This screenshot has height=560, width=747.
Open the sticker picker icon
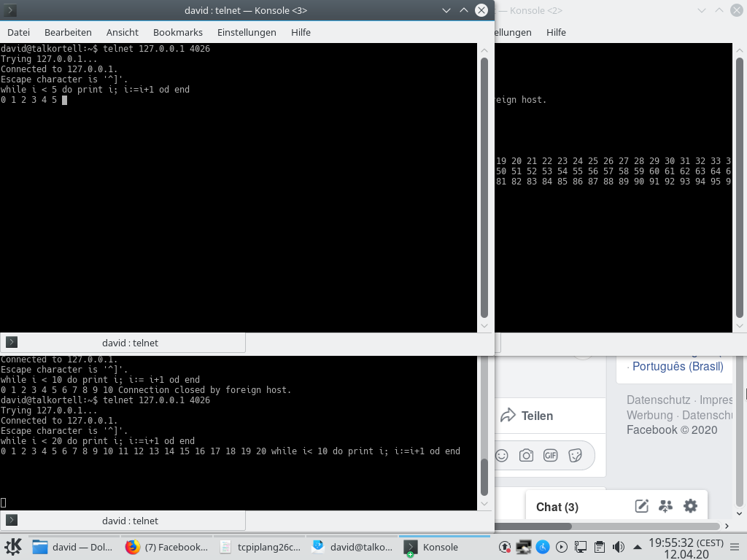click(x=575, y=456)
